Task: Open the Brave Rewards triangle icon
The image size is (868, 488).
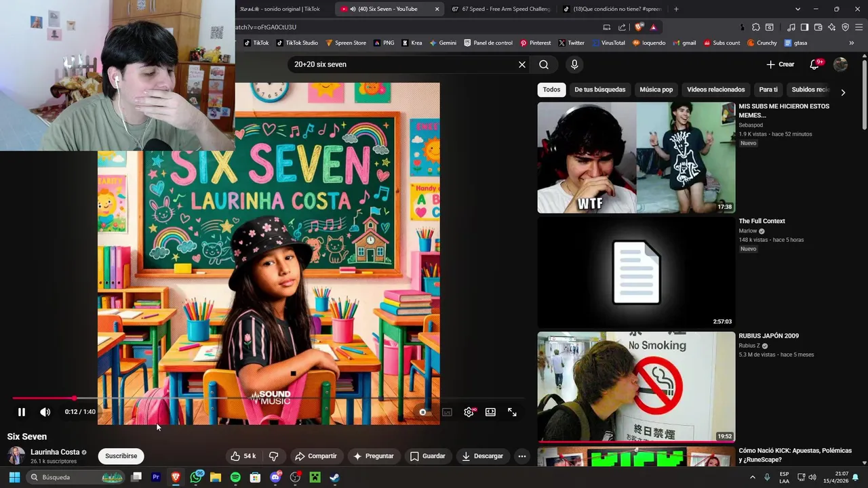Action: pos(653,27)
